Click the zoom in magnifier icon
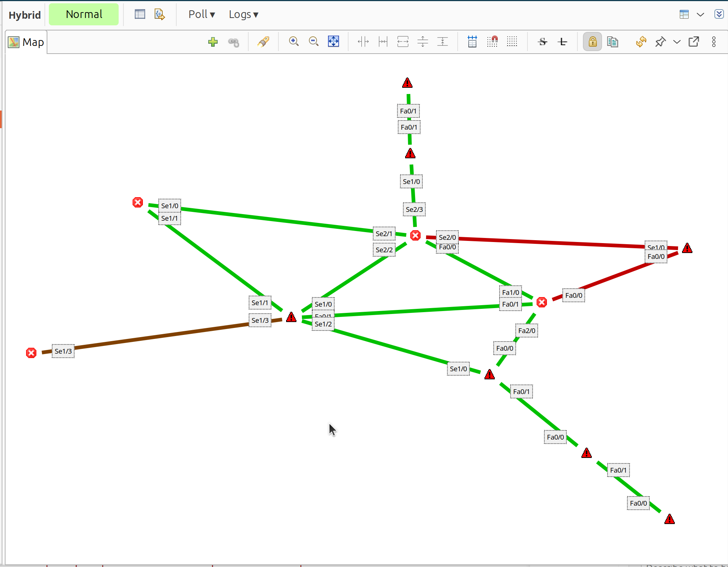 293,41
